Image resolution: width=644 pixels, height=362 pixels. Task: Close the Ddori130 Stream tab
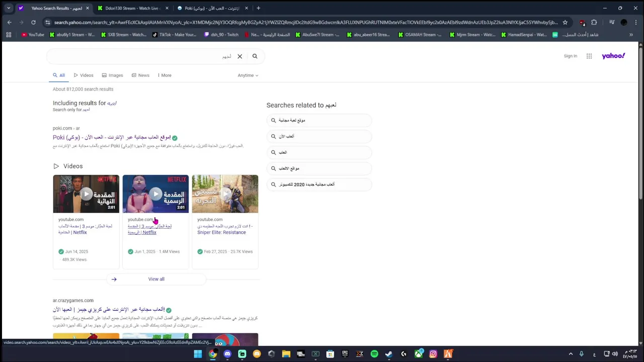point(167,8)
